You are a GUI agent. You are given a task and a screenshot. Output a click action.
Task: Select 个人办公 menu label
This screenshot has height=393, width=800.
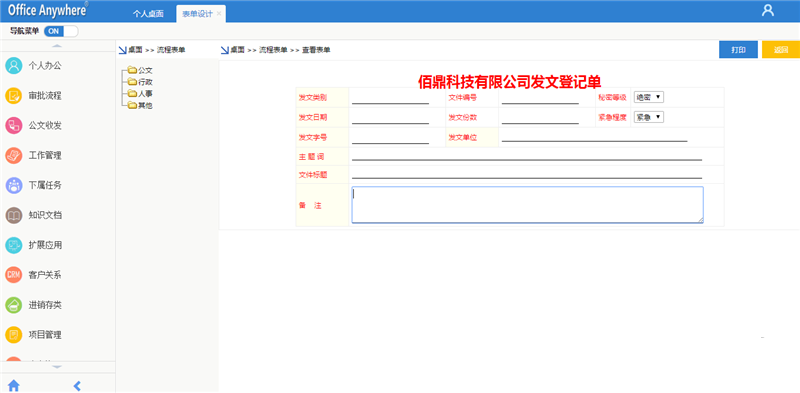(45, 66)
